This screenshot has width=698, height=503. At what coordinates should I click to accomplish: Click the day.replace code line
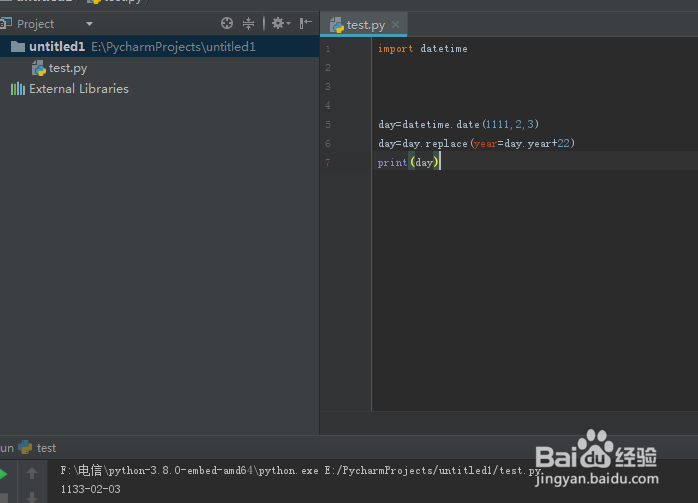tap(476, 143)
